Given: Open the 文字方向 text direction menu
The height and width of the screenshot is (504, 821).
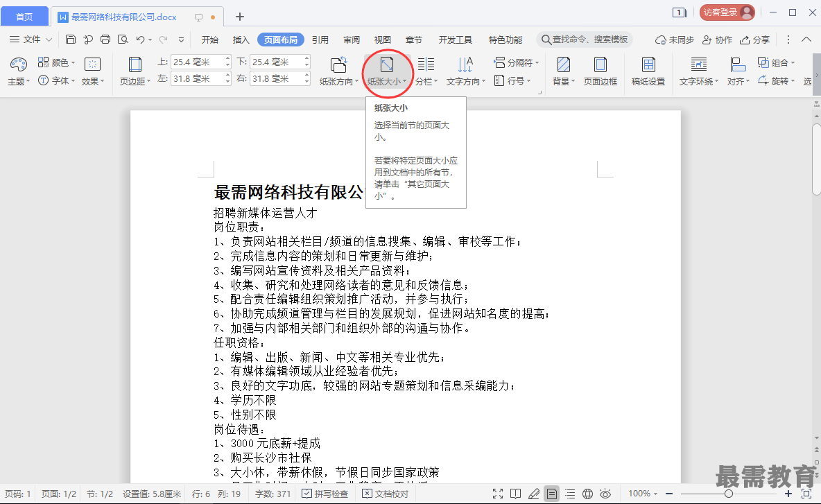Looking at the screenshot, I should [x=465, y=71].
